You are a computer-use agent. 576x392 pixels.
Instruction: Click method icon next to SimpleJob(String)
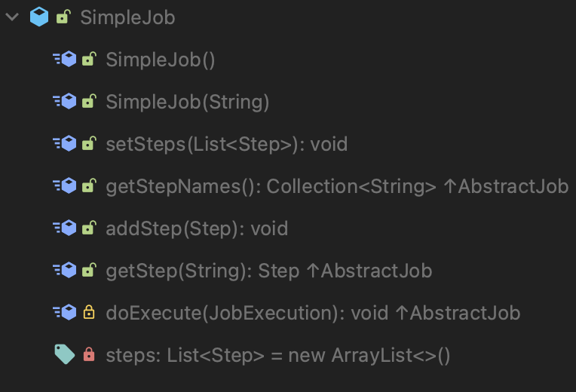click(65, 101)
